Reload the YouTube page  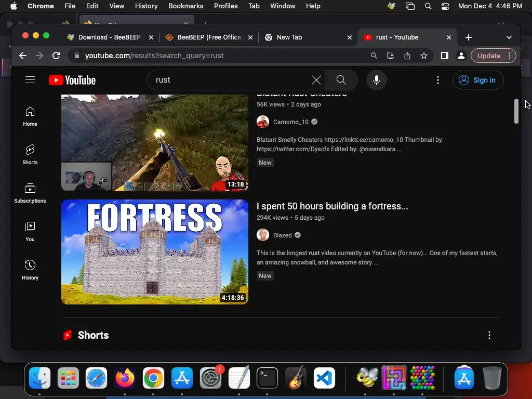[x=56, y=56]
